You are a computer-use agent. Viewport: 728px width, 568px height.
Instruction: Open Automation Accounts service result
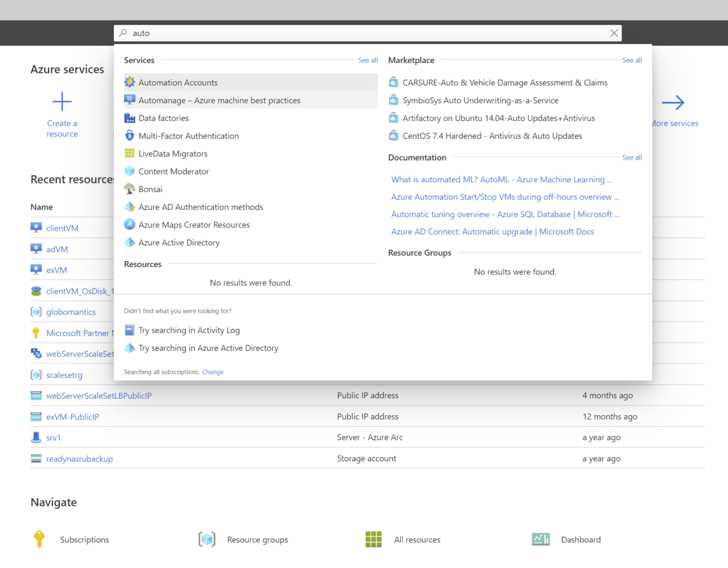251,82
